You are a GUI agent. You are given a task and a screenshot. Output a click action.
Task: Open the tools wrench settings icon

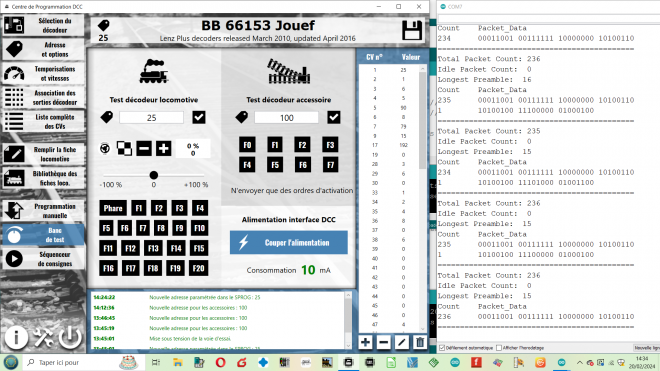(43, 337)
